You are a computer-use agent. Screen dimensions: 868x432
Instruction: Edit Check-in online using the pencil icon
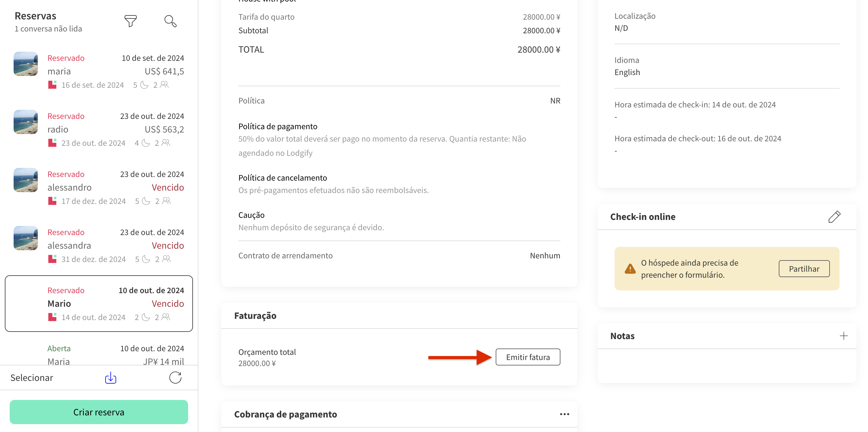tap(835, 217)
